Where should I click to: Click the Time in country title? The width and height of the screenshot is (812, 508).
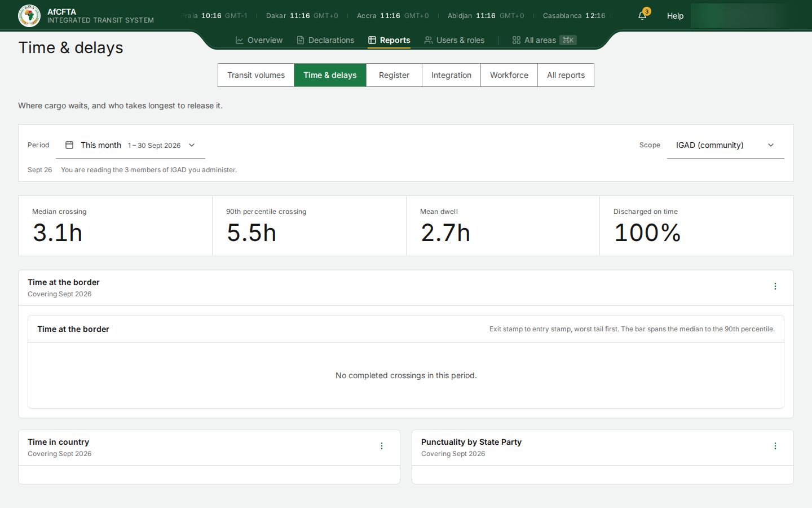tap(58, 442)
